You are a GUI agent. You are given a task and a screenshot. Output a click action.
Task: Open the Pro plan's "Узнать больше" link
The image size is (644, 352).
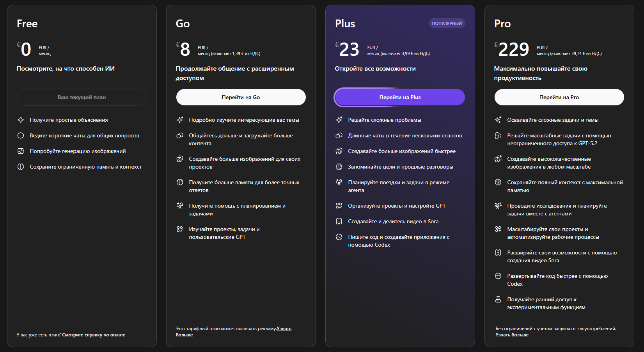click(x=512, y=335)
